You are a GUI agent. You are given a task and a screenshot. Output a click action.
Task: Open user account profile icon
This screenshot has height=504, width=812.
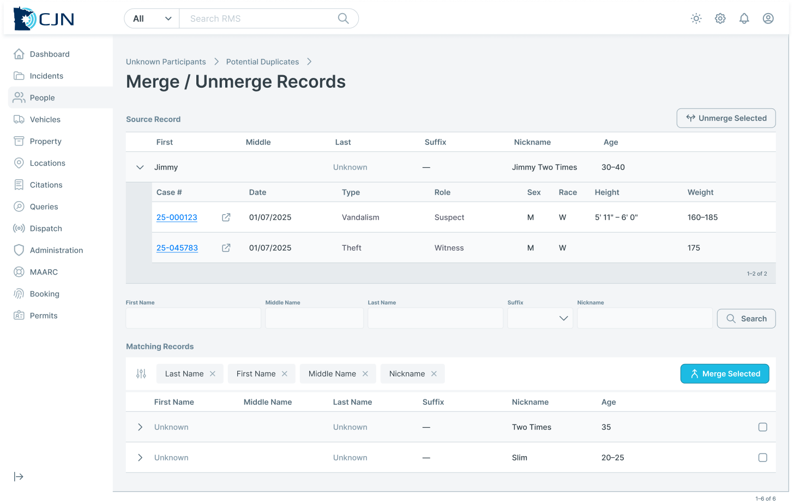[768, 19]
